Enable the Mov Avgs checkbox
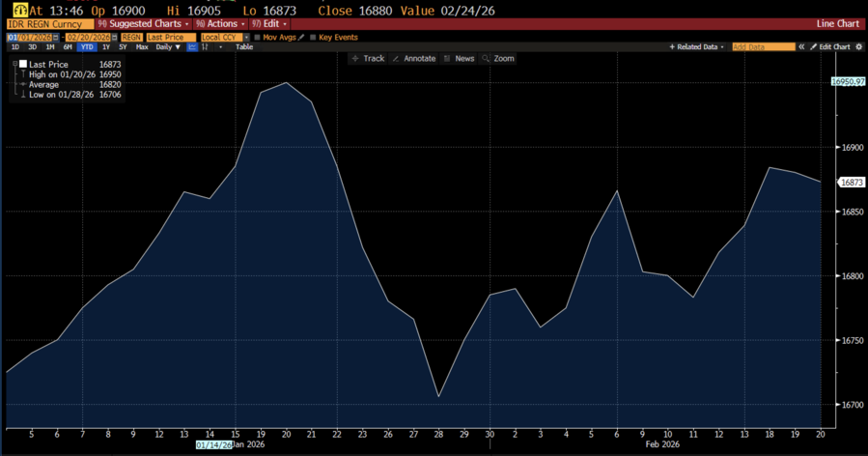Screen dimensions: 868x456 click(x=257, y=37)
